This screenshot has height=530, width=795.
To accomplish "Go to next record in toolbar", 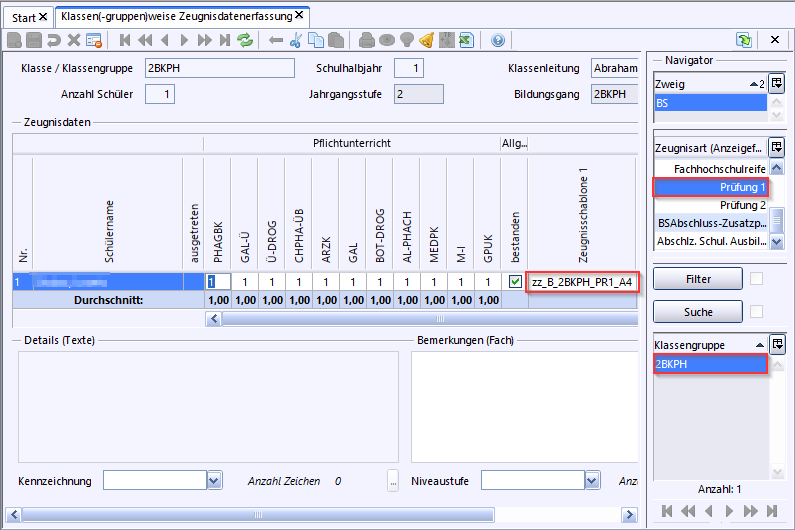I will click(x=184, y=40).
